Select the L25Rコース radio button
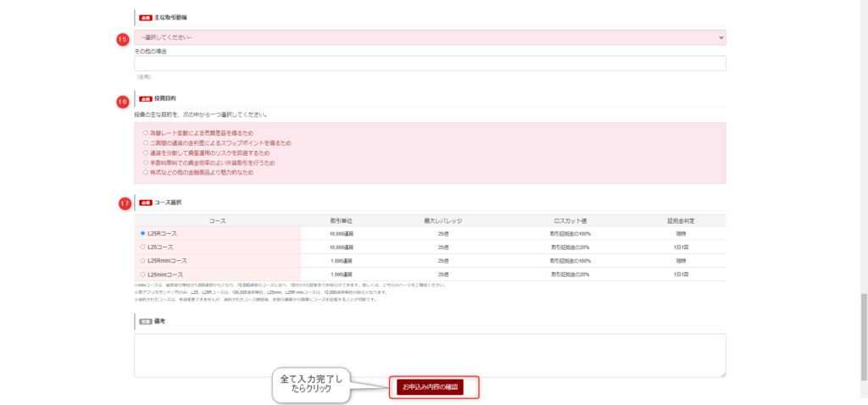Screen dimensions: 868x405 coord(143,232)
